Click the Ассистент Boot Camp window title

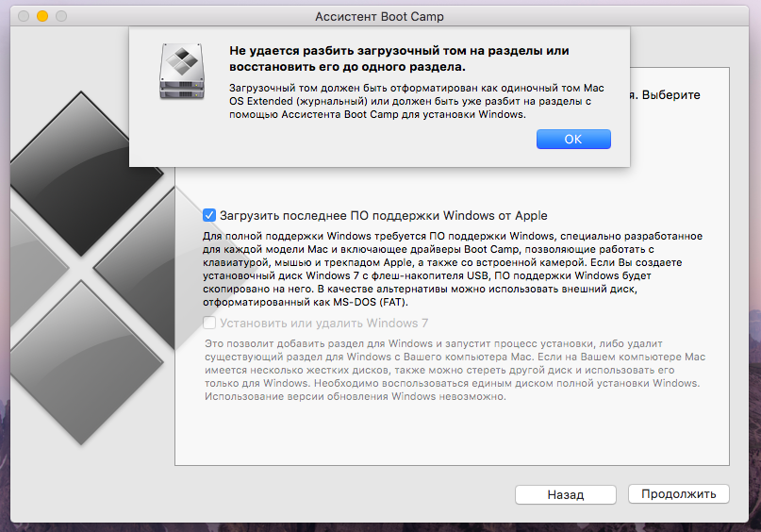click(x=379, y=16)
